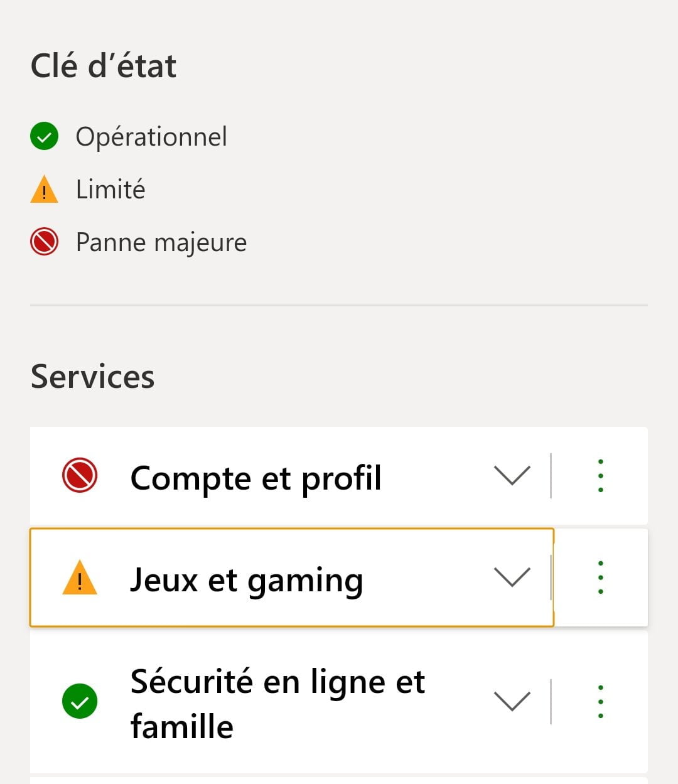Click the orange Limité warning triangle in the key
The image size is (678, 784).
pyautogui.click(x=44, y=190)
